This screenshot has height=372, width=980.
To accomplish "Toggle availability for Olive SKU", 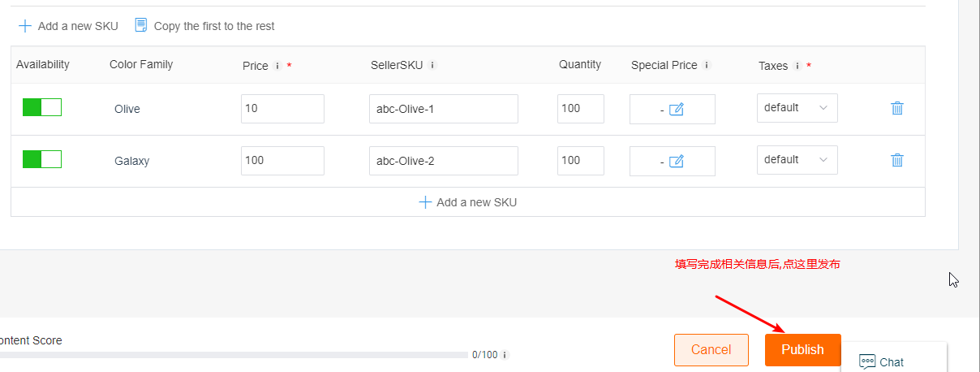I will (x=42, y=107).
